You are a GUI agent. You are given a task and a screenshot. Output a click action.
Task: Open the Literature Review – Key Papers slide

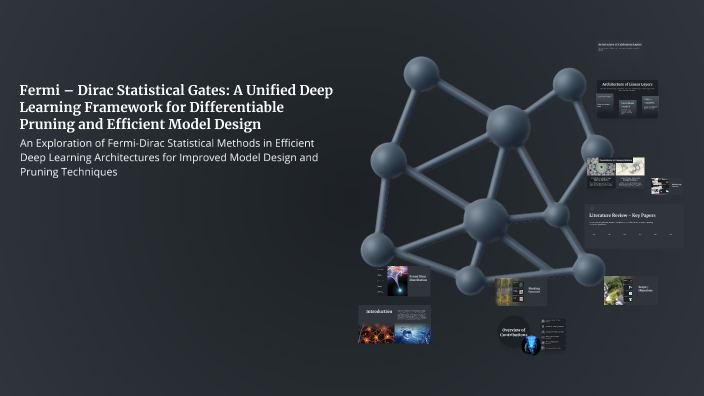coord(634,226)
